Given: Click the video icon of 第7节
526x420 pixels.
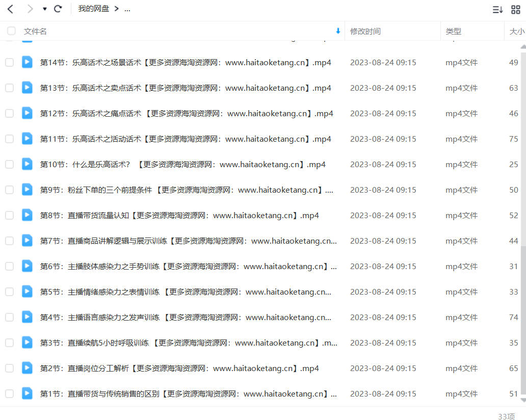Looking at the screenshot, I should tap(27, 241).
